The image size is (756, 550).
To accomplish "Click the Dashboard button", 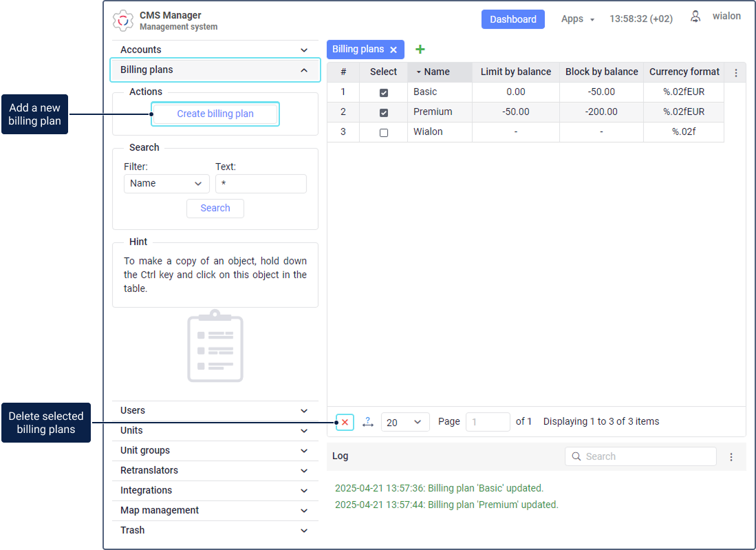I will [x=513, y=19].
